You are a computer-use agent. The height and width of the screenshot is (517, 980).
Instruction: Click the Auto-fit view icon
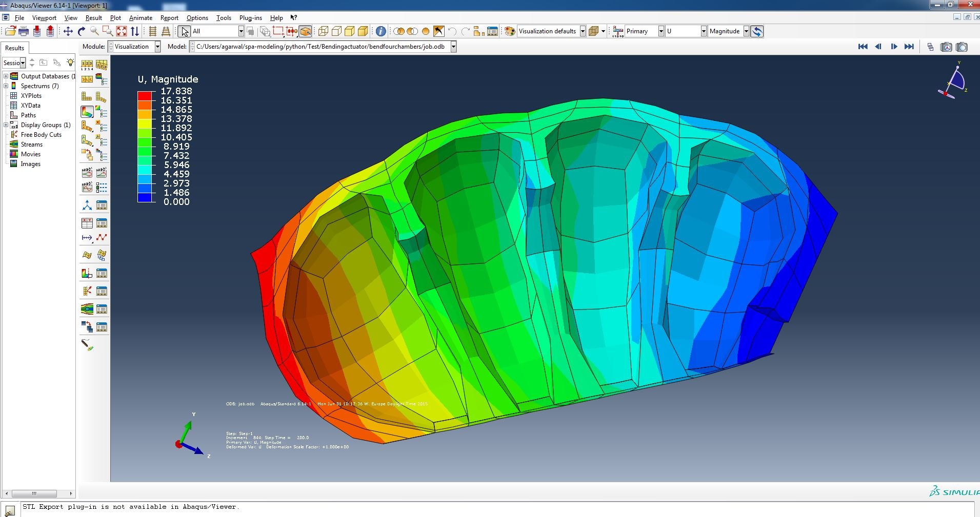122,31
